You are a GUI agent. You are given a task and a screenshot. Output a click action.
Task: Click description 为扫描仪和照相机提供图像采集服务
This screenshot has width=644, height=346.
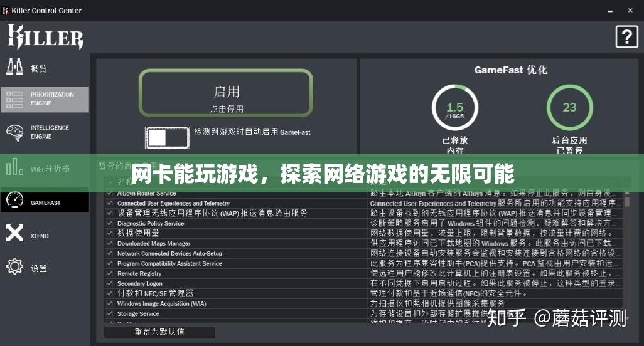pos(437,303)
